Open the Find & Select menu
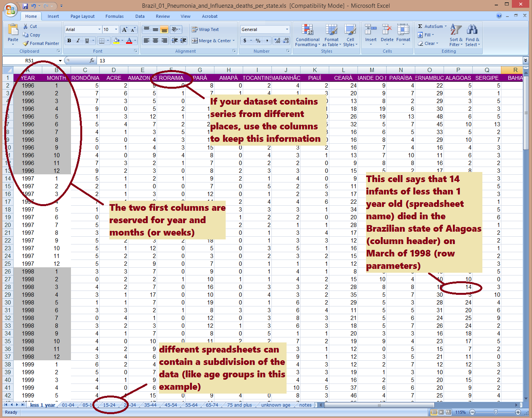This screenshot has height=418, width=532. point(472,36)
